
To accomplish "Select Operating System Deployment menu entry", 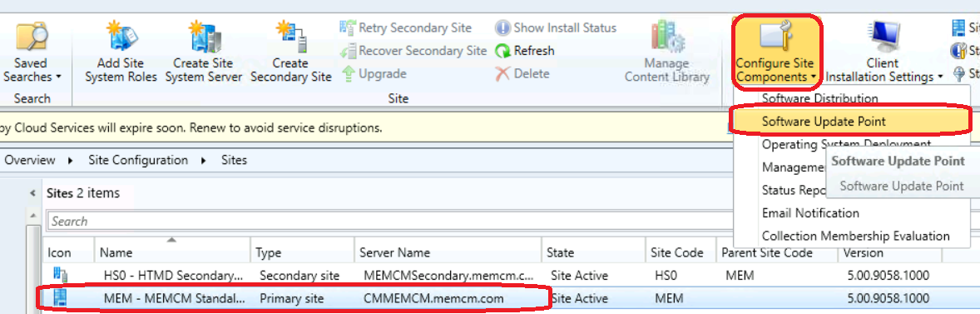I will 847,144.
